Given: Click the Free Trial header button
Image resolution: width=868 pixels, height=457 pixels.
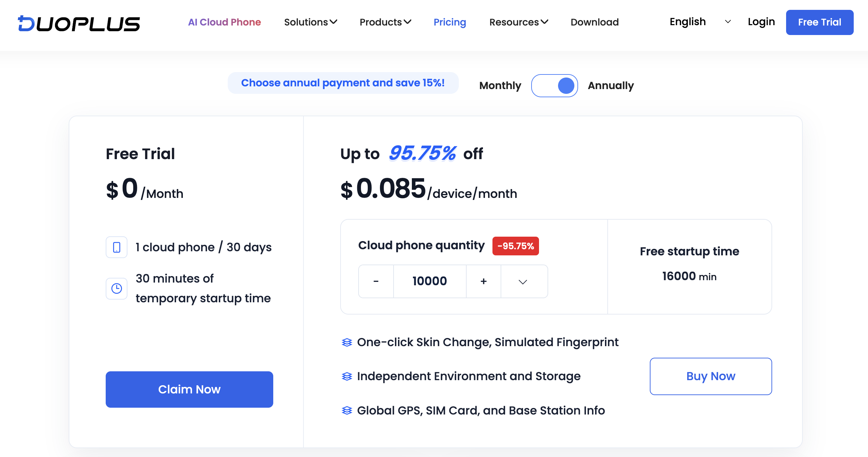Looking at the screenshot, I should pyautogui.click(x=819, y=22).
